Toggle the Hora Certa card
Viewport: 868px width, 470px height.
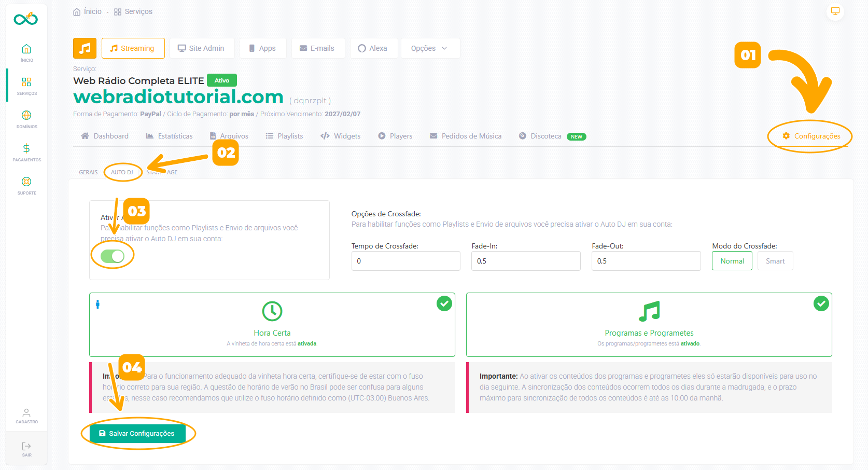(272, 324)
